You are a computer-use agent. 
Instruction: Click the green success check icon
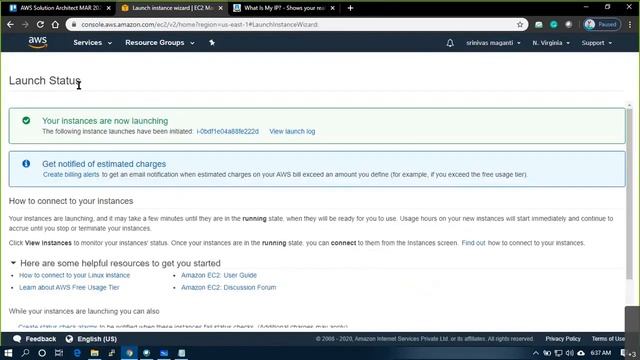(26, 120)
